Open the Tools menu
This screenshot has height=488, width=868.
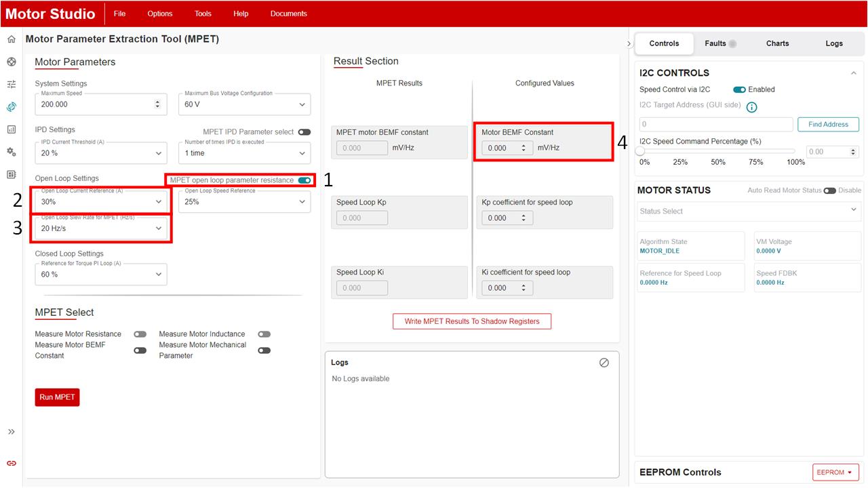point(203,14)
